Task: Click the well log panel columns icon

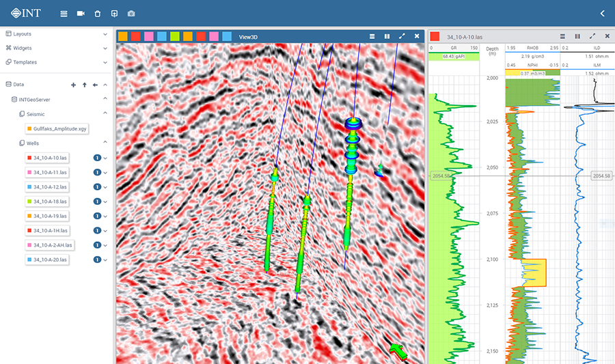Action: pos(577,36)
